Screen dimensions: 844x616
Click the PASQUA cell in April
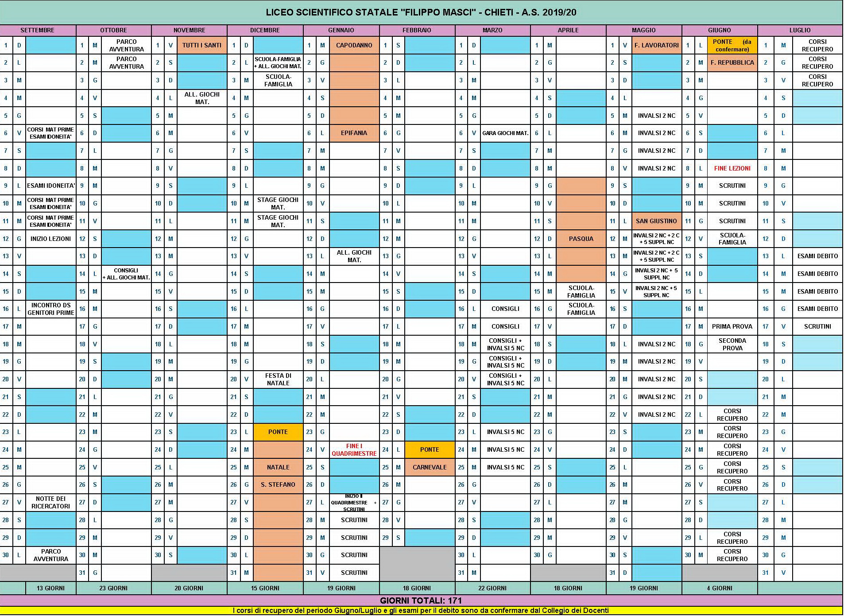581,239
